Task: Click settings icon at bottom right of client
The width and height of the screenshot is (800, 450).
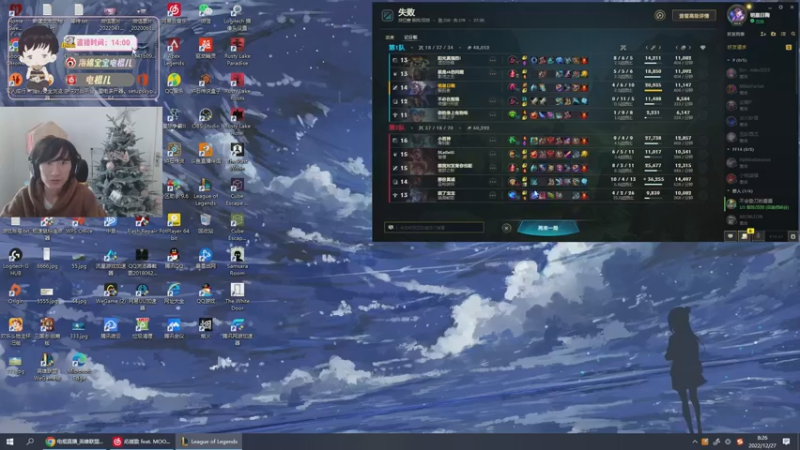Action: point(793,236)
